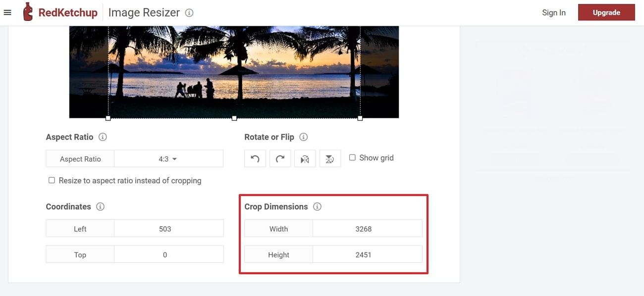Open the 4:3 aspect ratio dropdown
Viewport: 644px width, 296px height.
tap(168, 159)
